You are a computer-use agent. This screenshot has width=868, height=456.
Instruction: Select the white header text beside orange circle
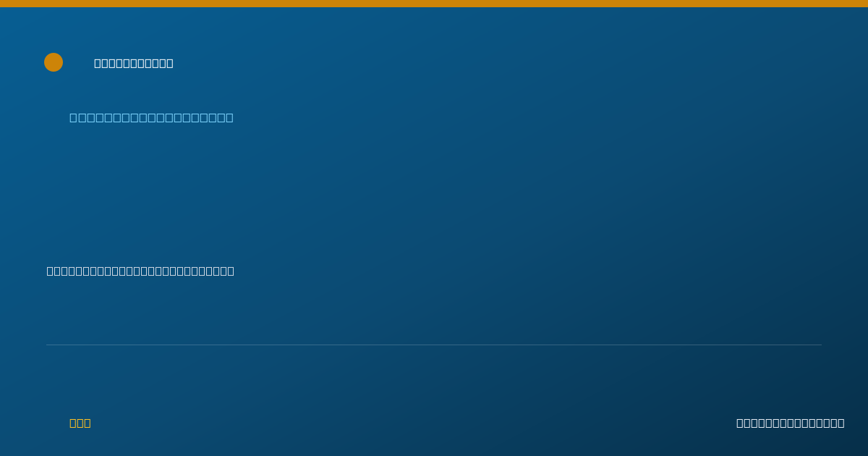coord(134,63)
